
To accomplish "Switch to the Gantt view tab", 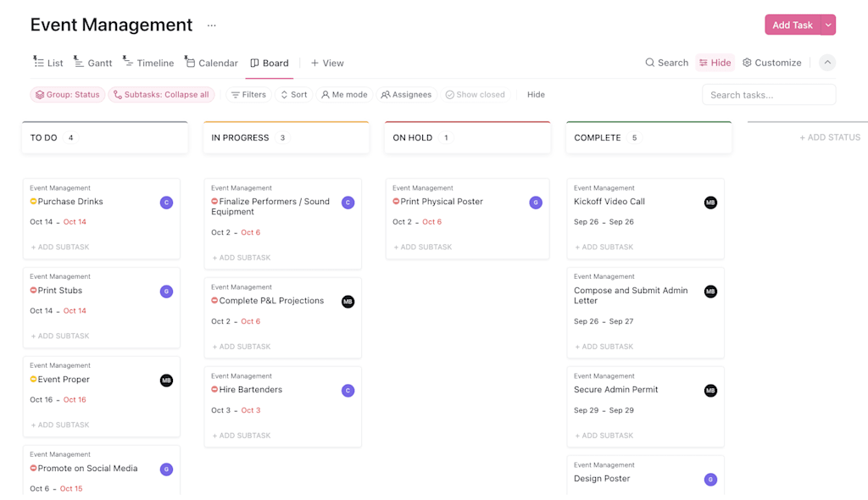I will pos(93,63).
